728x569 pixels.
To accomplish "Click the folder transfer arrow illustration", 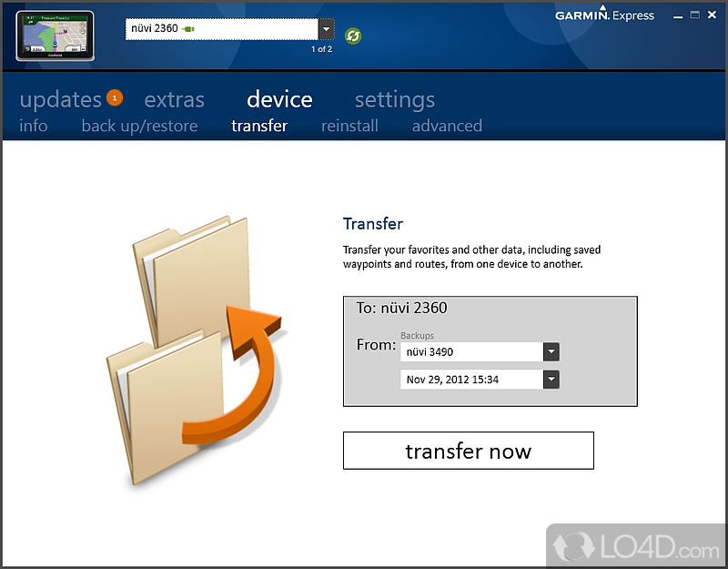I will pyautogui.click(x=195, y=351).
